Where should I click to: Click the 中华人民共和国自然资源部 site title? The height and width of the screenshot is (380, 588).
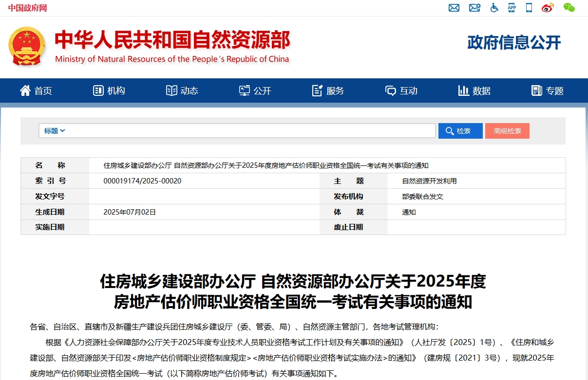coord(172,40)
